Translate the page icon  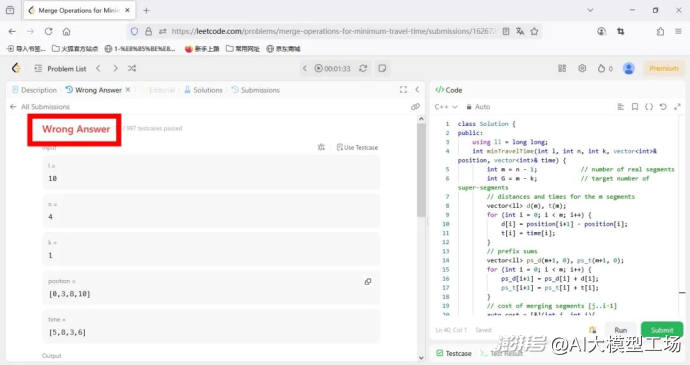[x=520, y=31]
